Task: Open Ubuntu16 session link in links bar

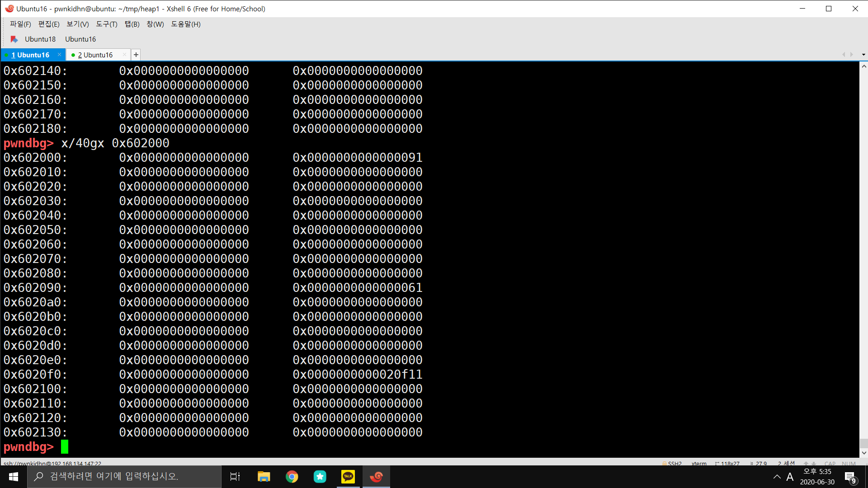Action: (80, 39)
